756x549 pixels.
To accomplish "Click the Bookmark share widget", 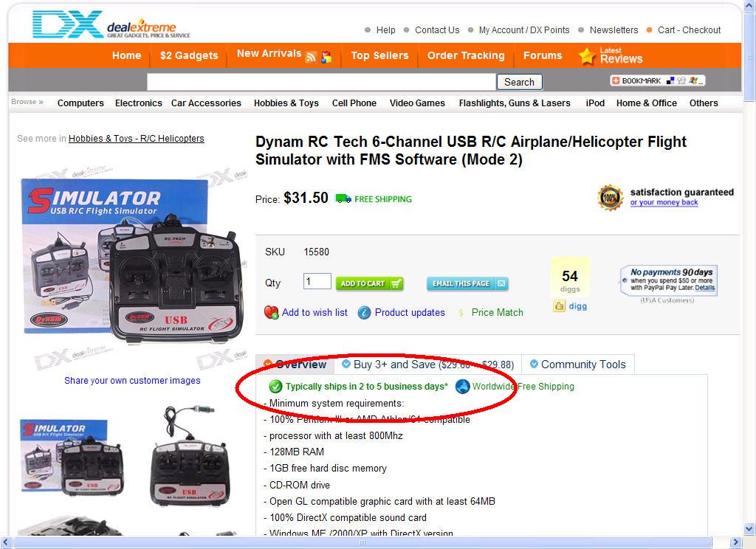I will pyautogui.click(x=658, y=80).
